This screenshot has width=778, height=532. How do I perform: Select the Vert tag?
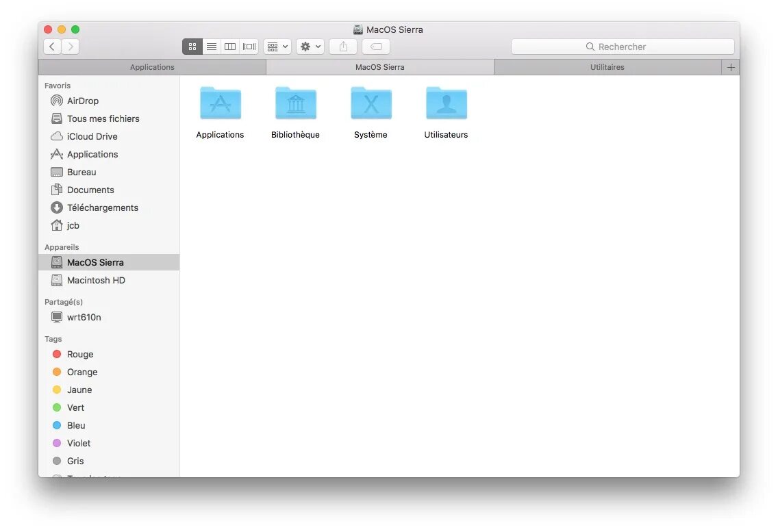(109, 408)
